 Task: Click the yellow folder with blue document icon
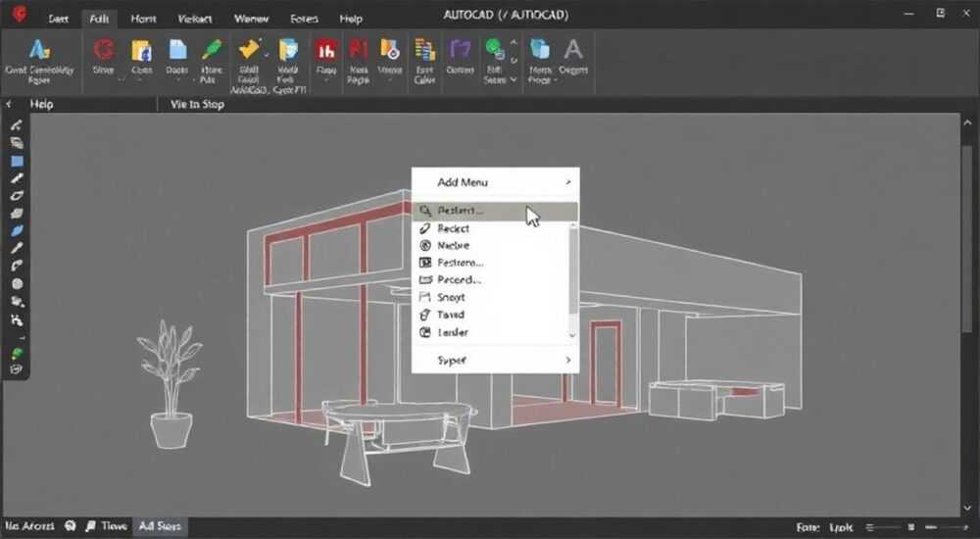click(142, 50)
